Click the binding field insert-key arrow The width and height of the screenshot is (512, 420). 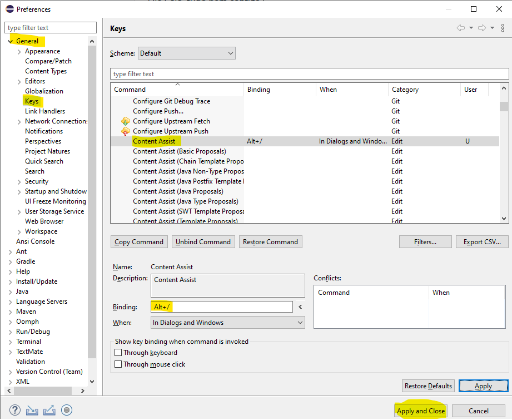300,307
